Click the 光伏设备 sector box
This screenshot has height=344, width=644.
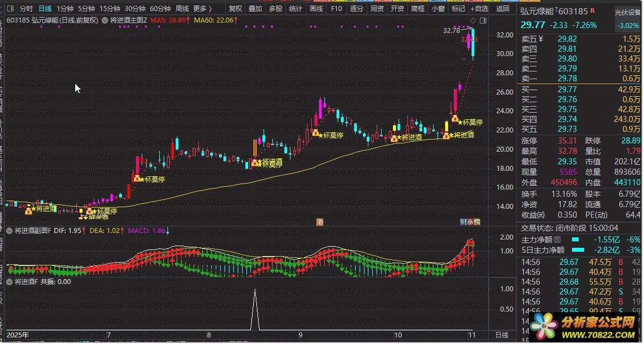(628, 19)
